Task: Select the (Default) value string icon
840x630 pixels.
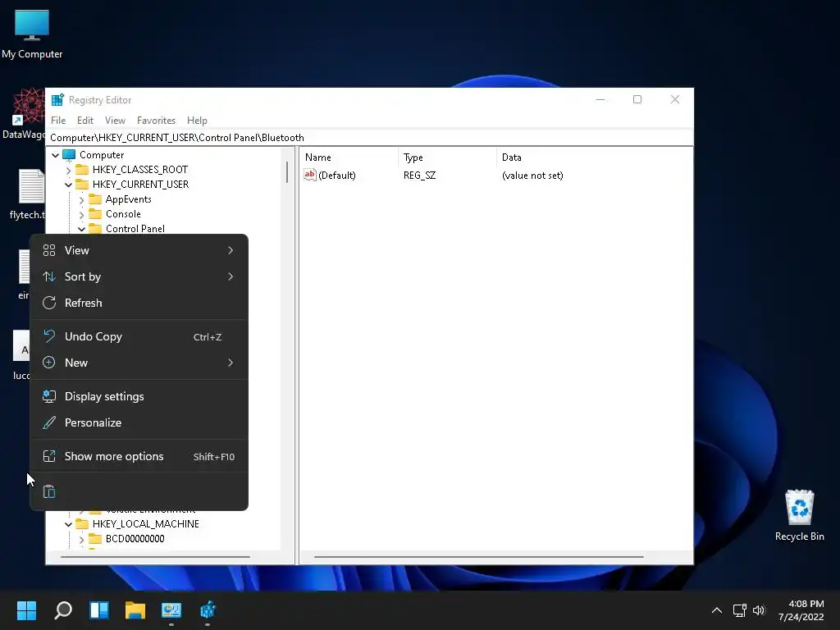Action: click(309, 175)
